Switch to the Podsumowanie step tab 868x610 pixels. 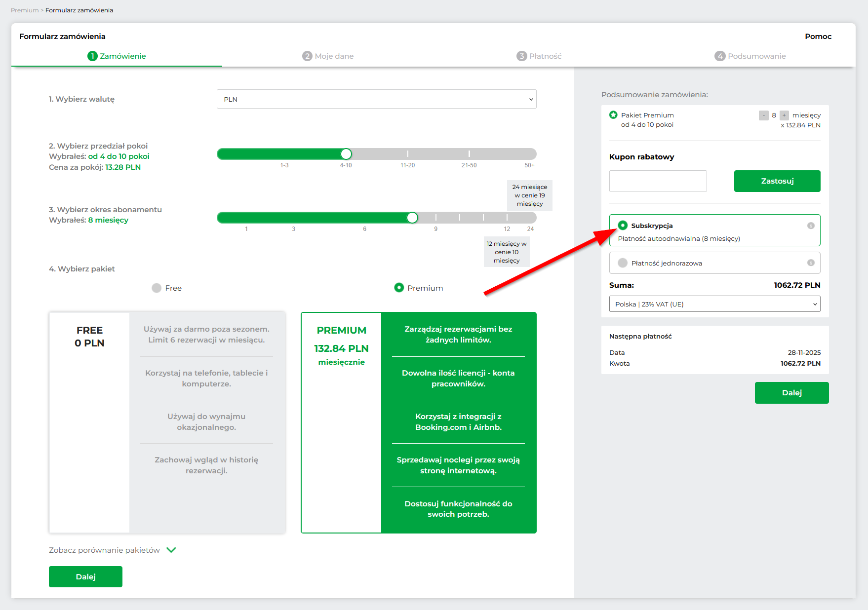coord(750,56)
